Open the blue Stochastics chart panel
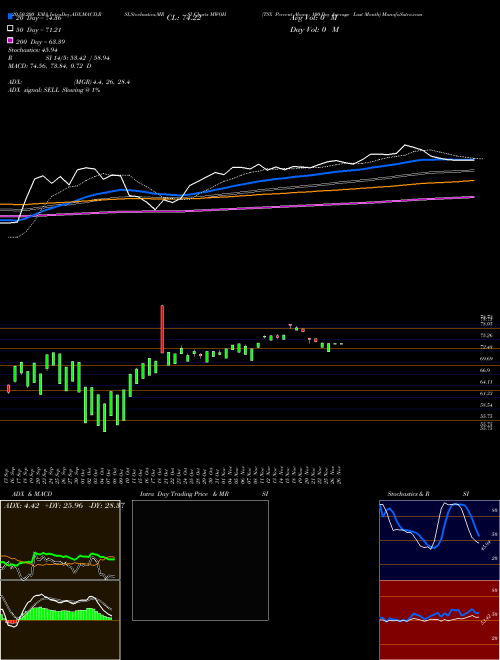The height and width of the screenshot is (660, 500). pos(439,540)
